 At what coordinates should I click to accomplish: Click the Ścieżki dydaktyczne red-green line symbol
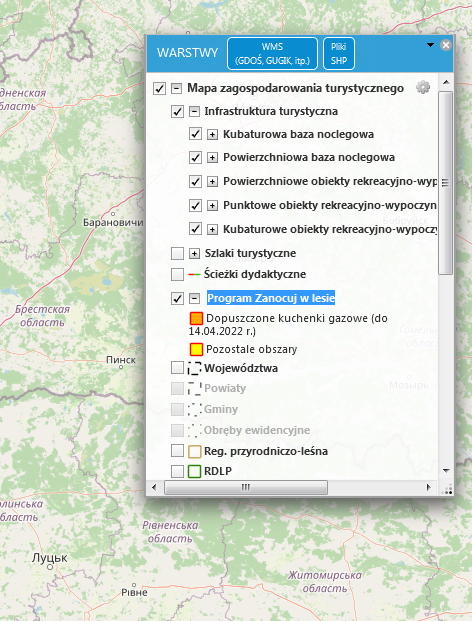tap(194, 274)
